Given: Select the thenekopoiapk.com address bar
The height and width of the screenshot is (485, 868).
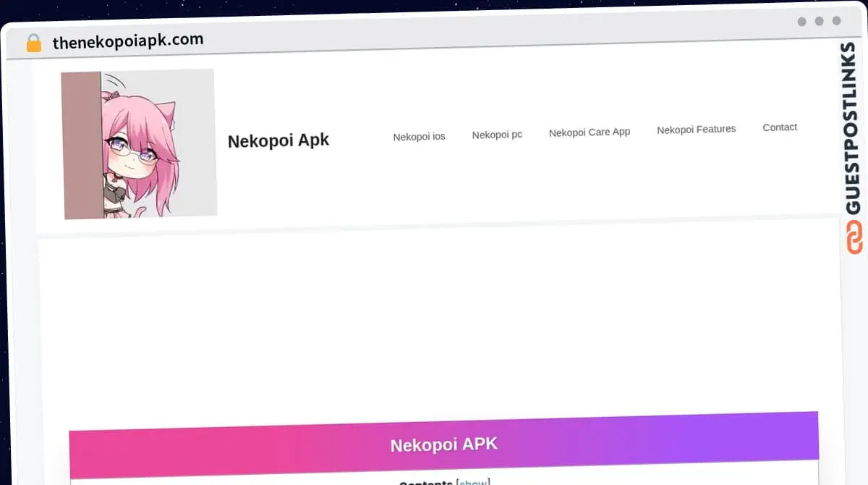Looking at the screenshot, I should pyautogui.click(x=127, y=41).
